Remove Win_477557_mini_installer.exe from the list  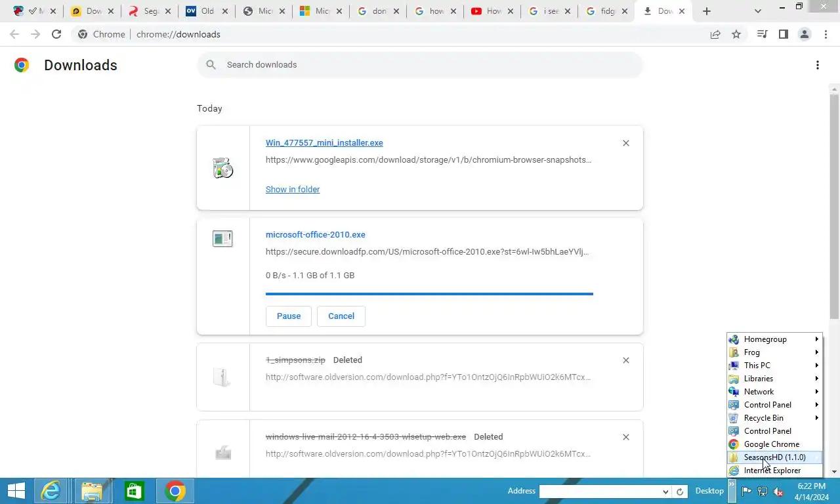coord(625,143)
